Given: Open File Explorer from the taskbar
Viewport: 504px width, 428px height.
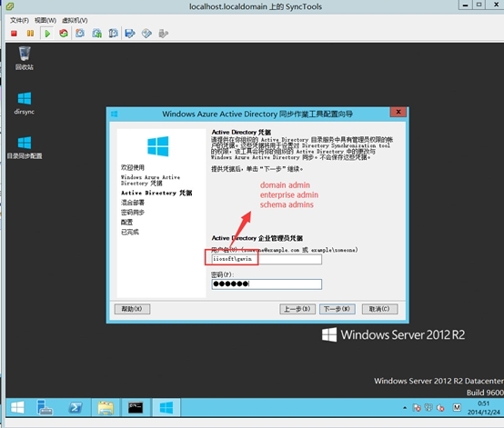Looking at the screenshot, I should coord(106,408).
